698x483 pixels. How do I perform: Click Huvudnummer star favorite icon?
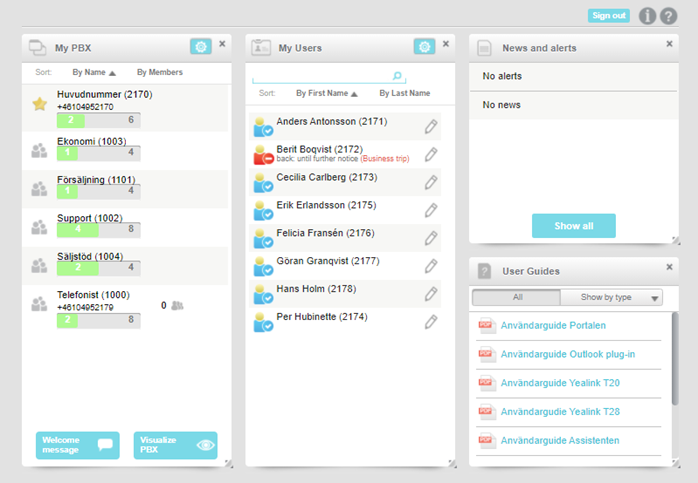[40, 104]
